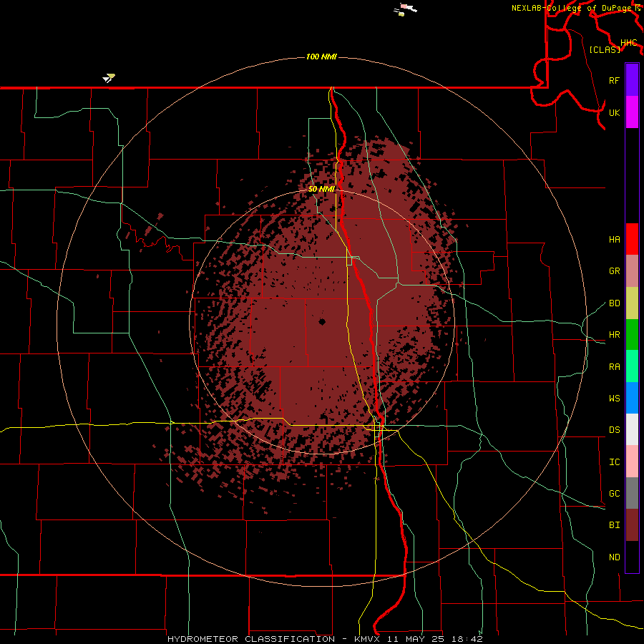Click the HHC product label
Viewport: 644px width, 644px height.
[629, 43]
